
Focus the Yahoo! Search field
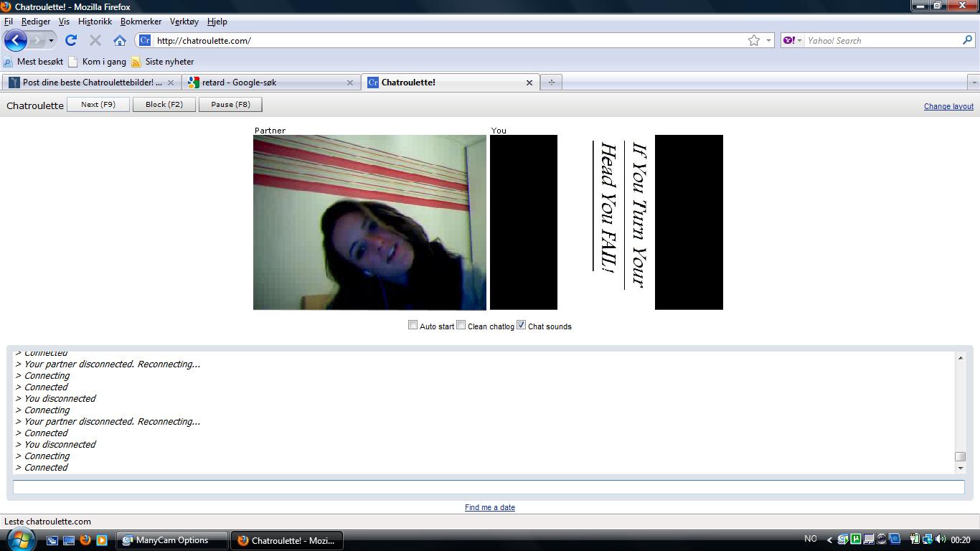882,41
